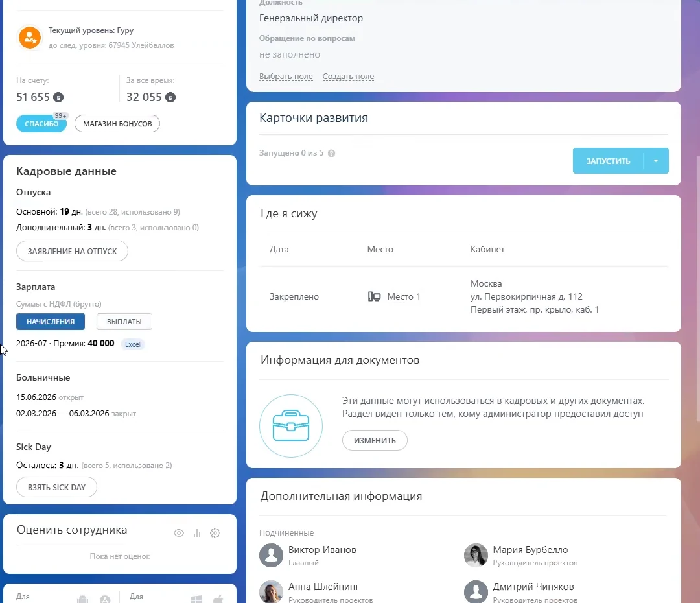
Task: Click the 'Спасибо' button
Action: pos(41,124)
